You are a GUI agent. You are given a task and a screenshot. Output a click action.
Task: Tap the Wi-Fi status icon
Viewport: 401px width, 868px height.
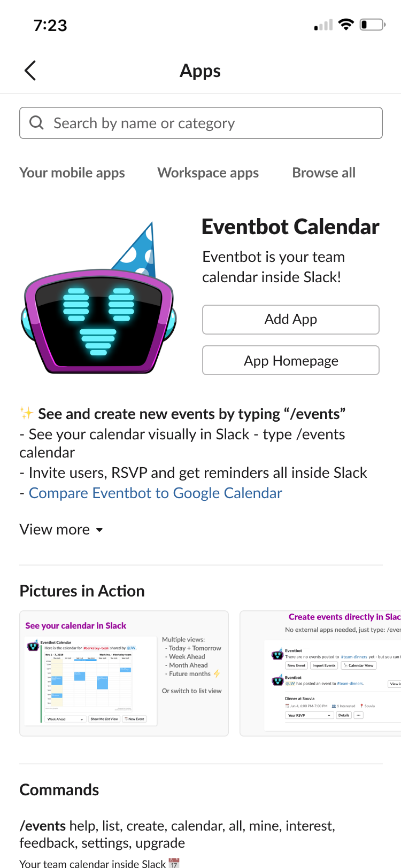pos(346,25)
